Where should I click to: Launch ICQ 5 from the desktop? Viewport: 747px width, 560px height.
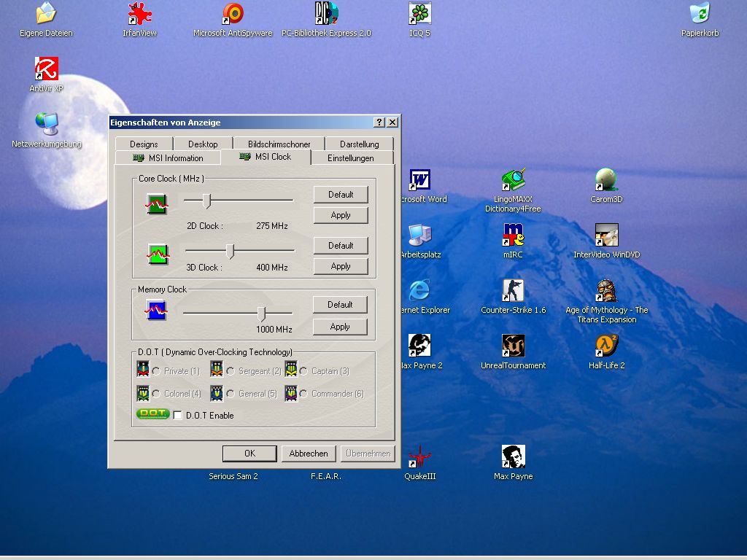(419, 13)
